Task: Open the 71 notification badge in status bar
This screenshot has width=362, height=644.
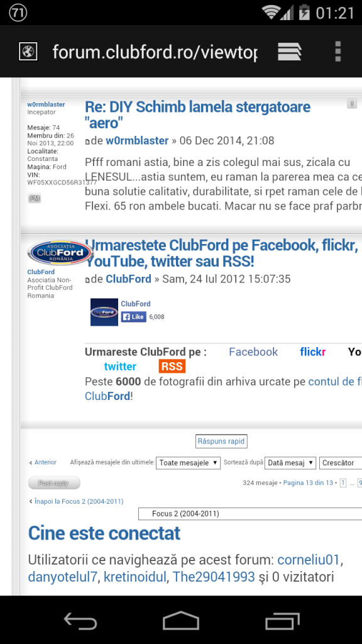Action: tap(18, 13)
